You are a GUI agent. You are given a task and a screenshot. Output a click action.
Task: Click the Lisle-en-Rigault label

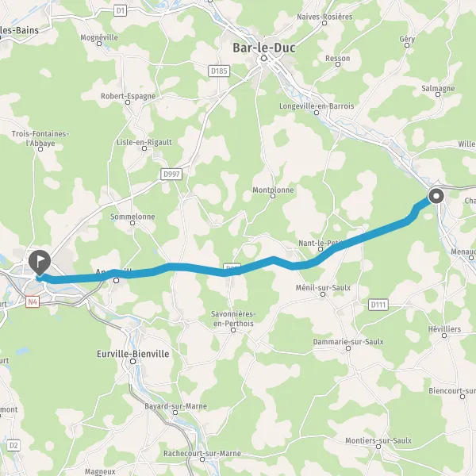point(144,142)
